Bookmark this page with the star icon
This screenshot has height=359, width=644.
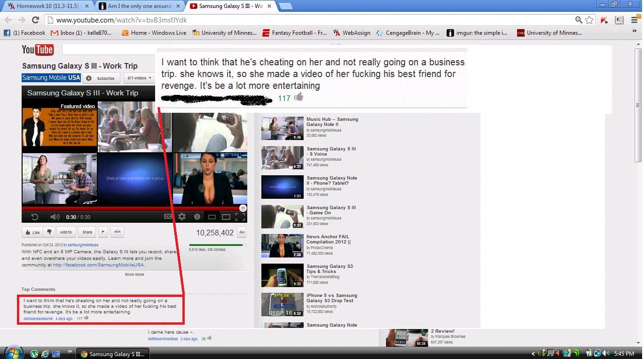[589, 20]
